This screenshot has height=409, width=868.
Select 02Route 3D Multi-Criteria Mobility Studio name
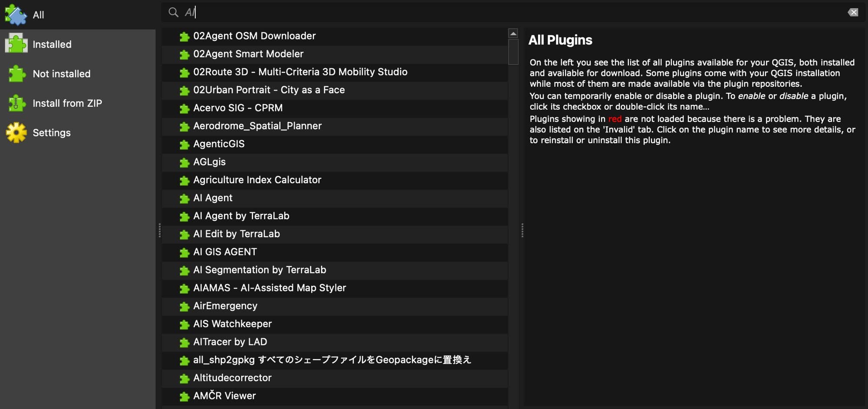pos(300,72)
